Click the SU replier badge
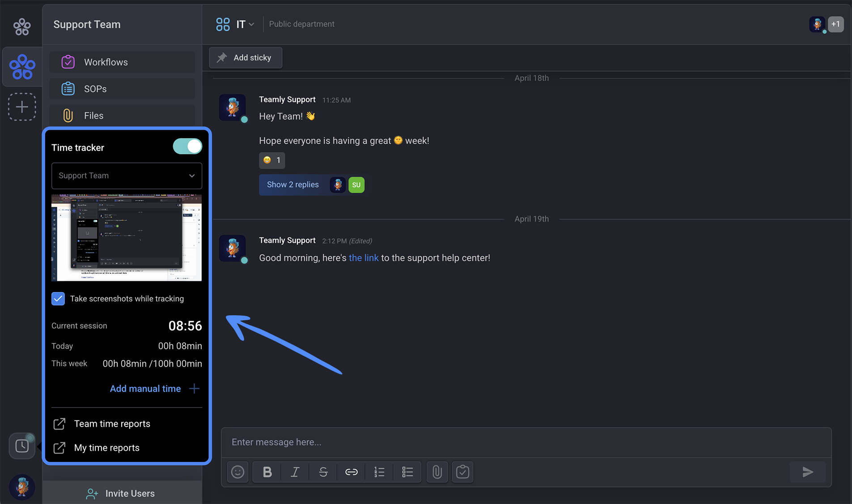 point(356,185)
